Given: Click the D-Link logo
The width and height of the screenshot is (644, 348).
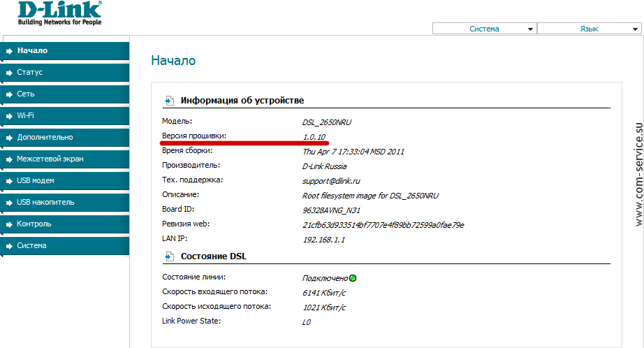Looking at the screenshot, I should [59, 13].
